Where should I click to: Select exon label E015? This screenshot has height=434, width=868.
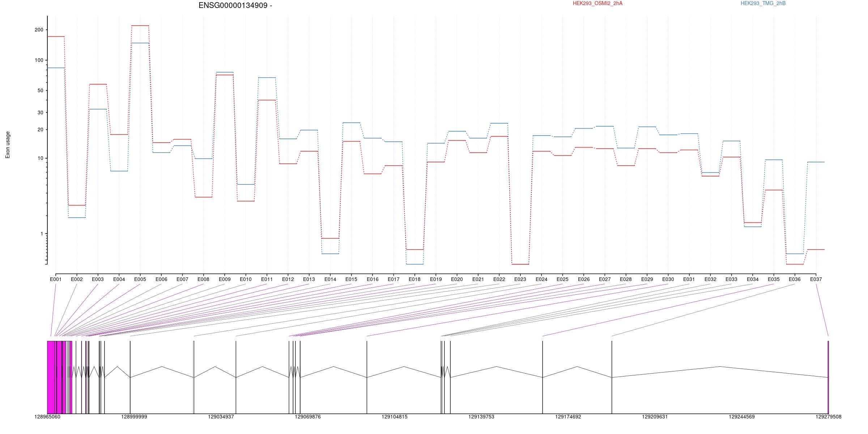pyautogui.click(x=351, y=279)
